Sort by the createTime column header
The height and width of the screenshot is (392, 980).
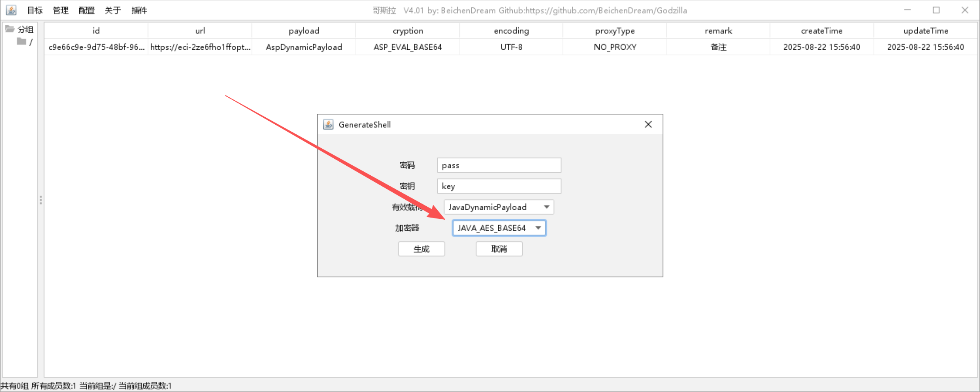tap(821, 31)
